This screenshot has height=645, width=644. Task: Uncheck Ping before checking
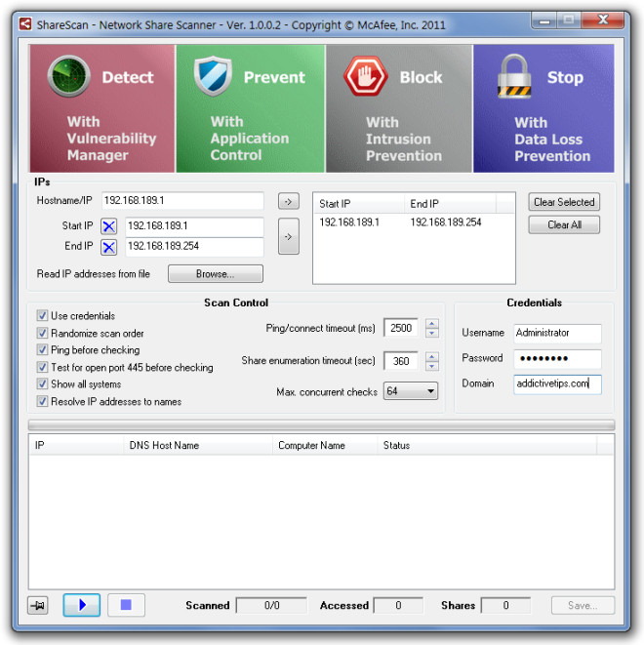pyautogui.click(x=42, y=349)
